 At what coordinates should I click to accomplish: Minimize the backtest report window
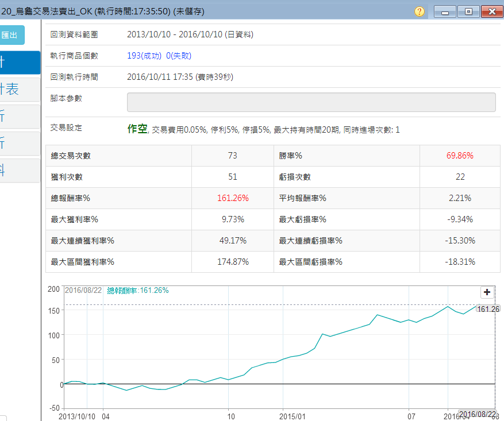pos(445,11)
